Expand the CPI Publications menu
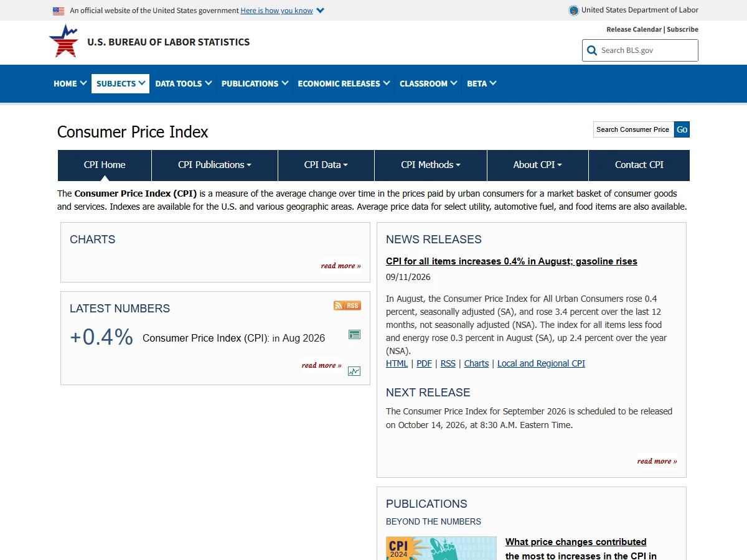The height and width of the screenshot is (560, 747). (215, 165)
